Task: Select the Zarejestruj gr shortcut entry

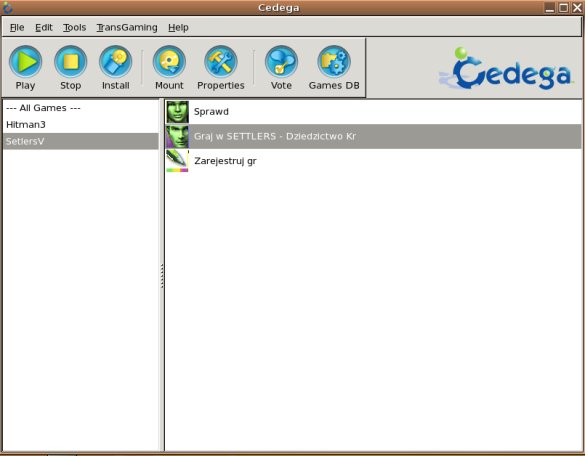Action: pyautogui.click(x=373, y=161)
